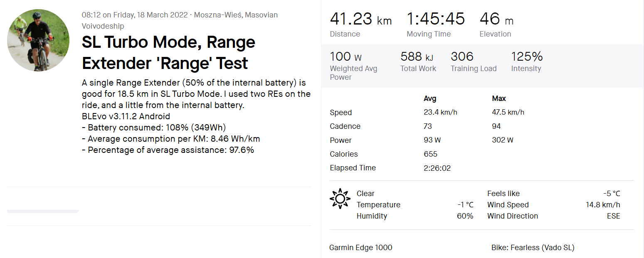The width and height of the screenshot is (644, 258).
Task: Click the Bike: Fearless (Vado SL) text
Action: pos(533,248)
